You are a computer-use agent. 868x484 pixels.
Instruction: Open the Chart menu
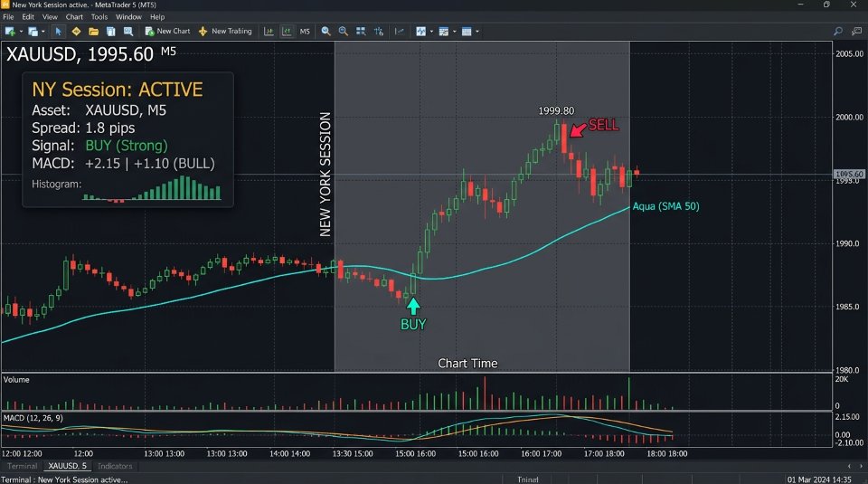[x=74, y=17]
